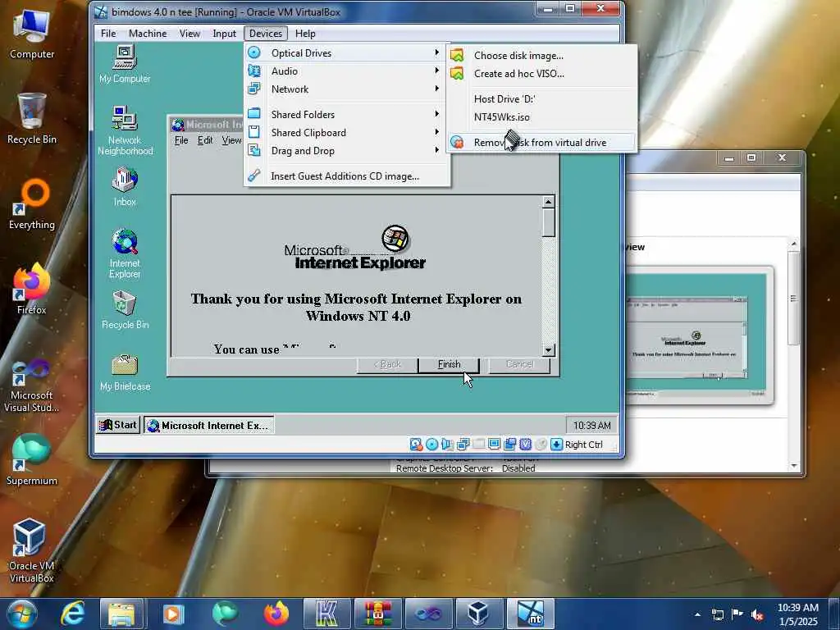Open the host Windows Start orb
Viewport: 840px width, 630px height.
(x=22, y=614)
